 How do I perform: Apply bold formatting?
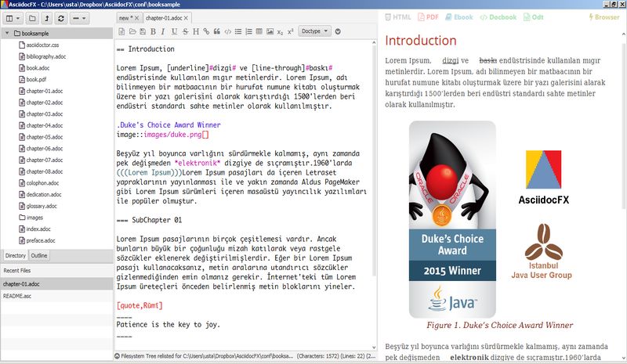point(153,31)
